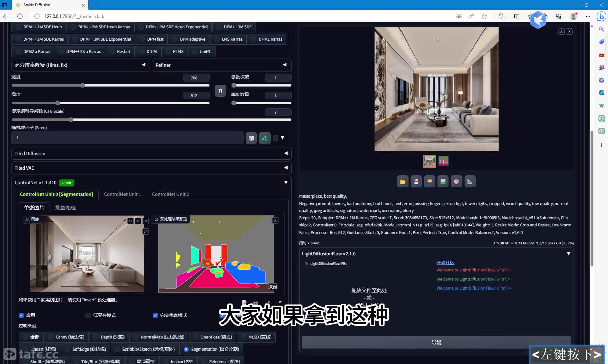
Task: Select OpenPose (姿态) control type
Action: point(213,337)
